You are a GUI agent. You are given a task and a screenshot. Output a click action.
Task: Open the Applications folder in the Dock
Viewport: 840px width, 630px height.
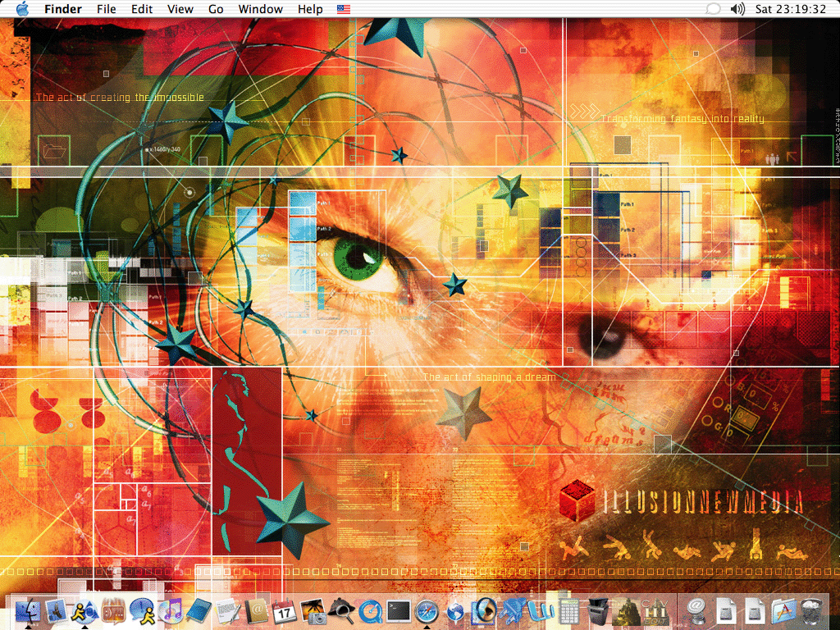783,611
